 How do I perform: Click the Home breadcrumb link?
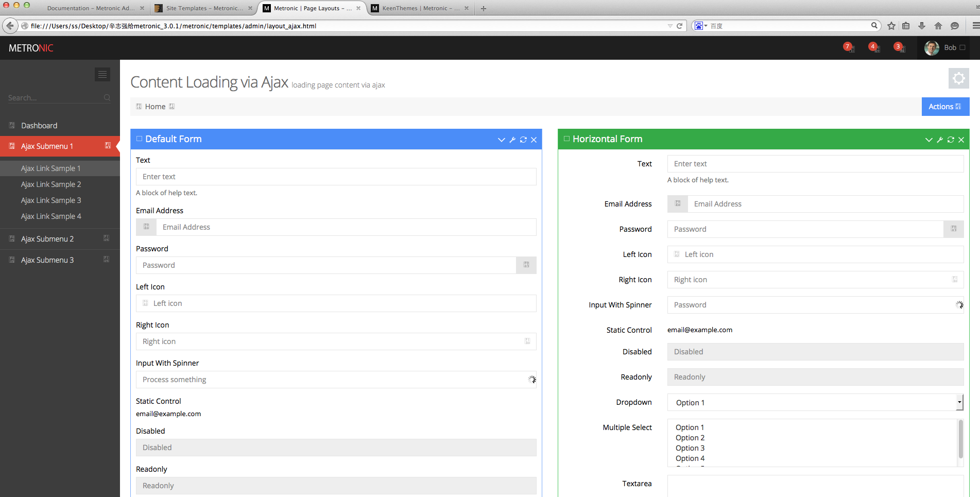[x=155, y=107]
